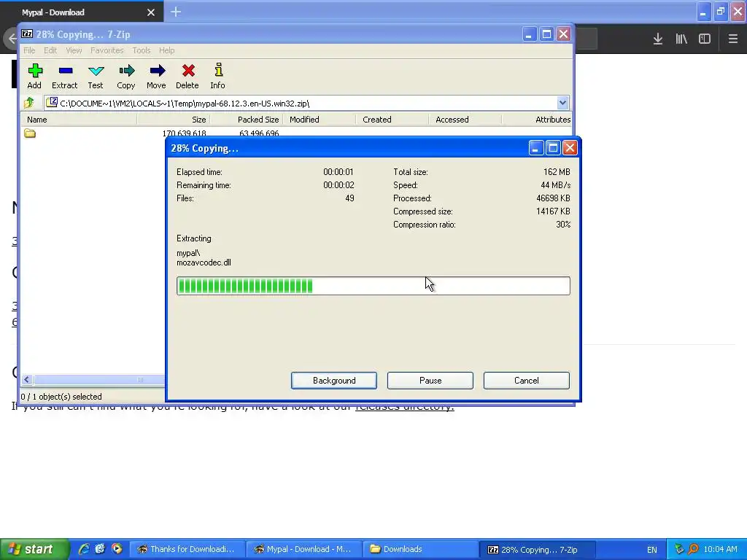The image size is (747, 560).
Task: Launch Windows Media Player quick launch icon
Action: pos(117,549)
